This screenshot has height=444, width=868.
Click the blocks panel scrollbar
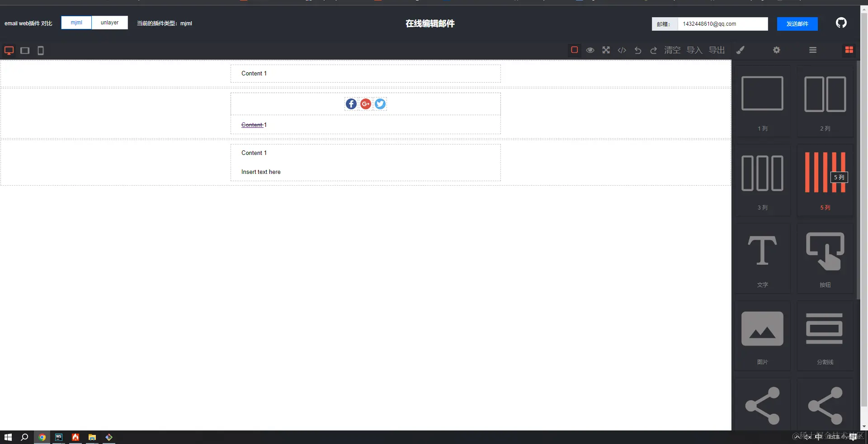pyautogui.click(x=858, y=180)
